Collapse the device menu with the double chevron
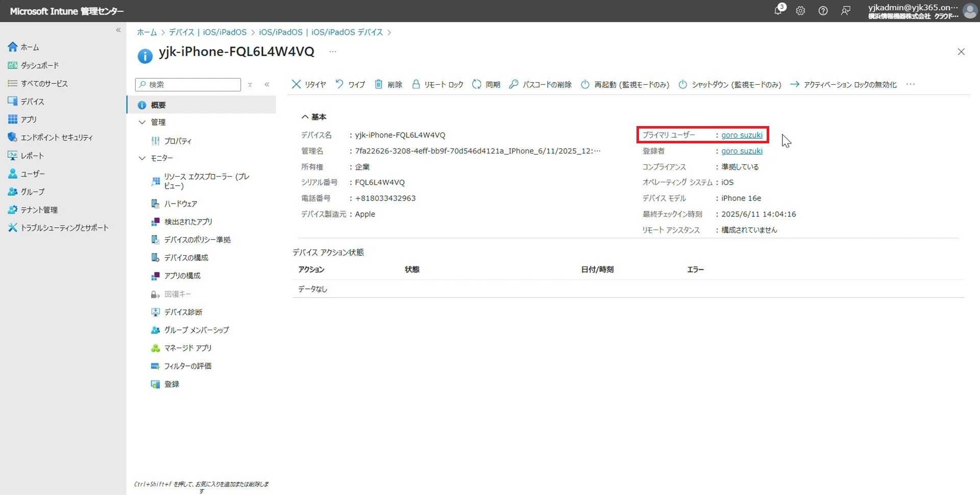 (x=267, y=84)
